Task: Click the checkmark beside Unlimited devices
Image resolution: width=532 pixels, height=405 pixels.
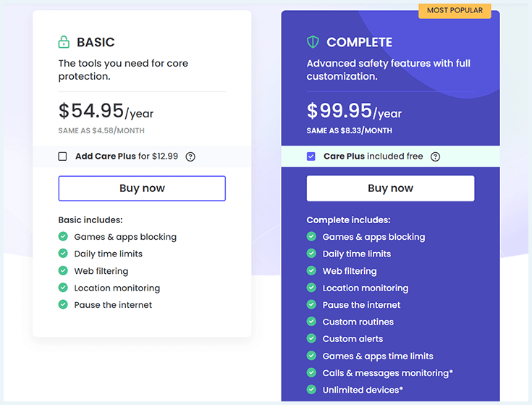Action: (311, 390)
